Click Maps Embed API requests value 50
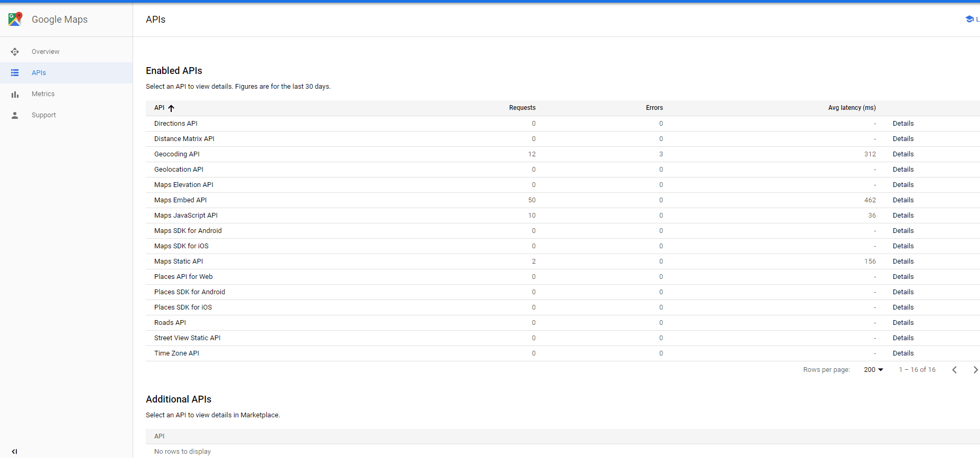The height and width of the screenshot is (458, 980). [531, 200]
